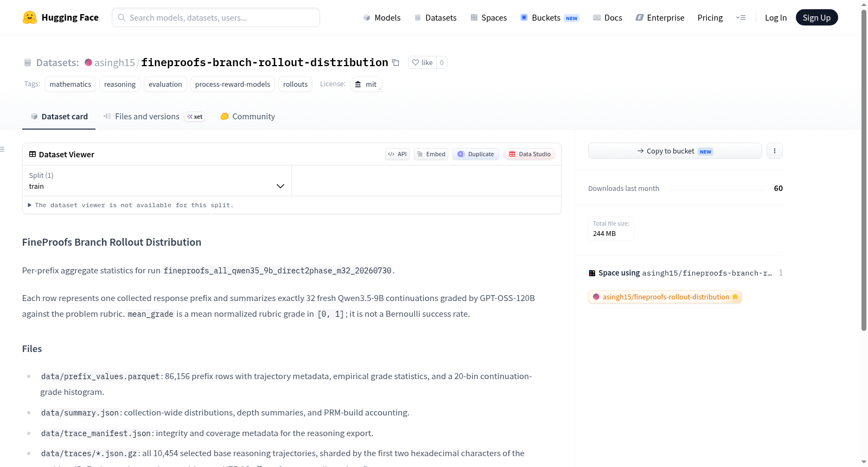The height and width of the screenshot is (467, 868).
Task: View the like count of 0
Action: coord(442,62)
